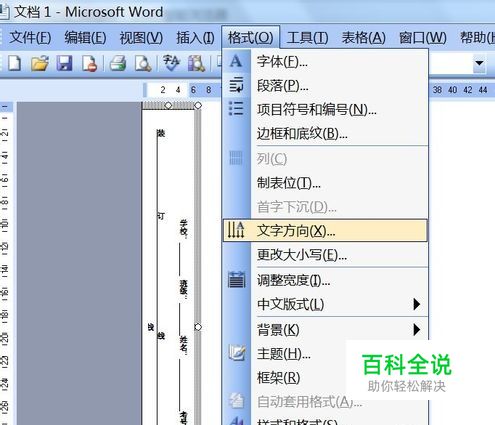Click the text direction icon beside 文字方向
Screen dimensions: 495x425
coord(236,230)
